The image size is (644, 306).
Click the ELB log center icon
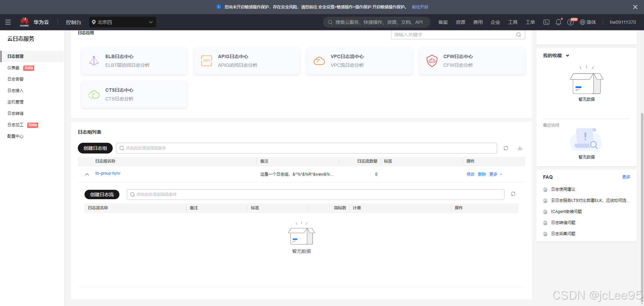click(94, 61)
